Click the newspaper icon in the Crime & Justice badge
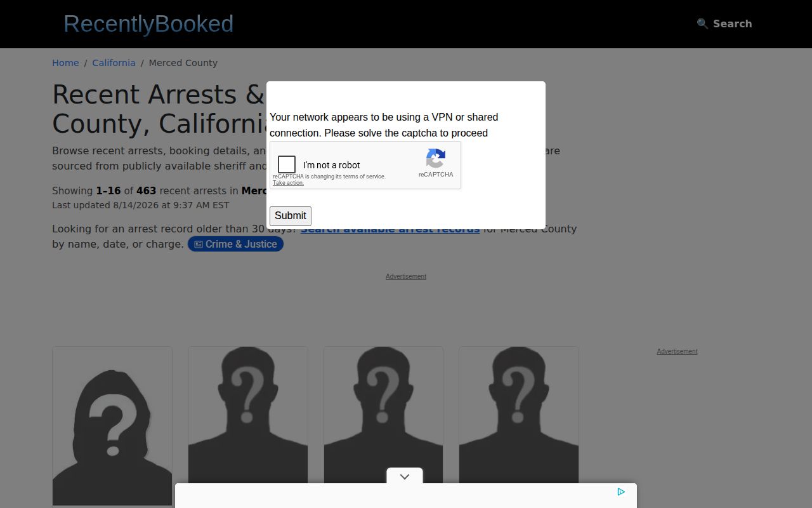The image size is (812, 508). pos(199,244)
